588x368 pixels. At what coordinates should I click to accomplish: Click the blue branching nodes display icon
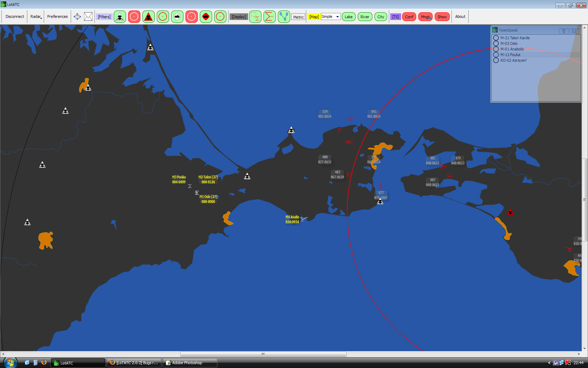(284, 16)
